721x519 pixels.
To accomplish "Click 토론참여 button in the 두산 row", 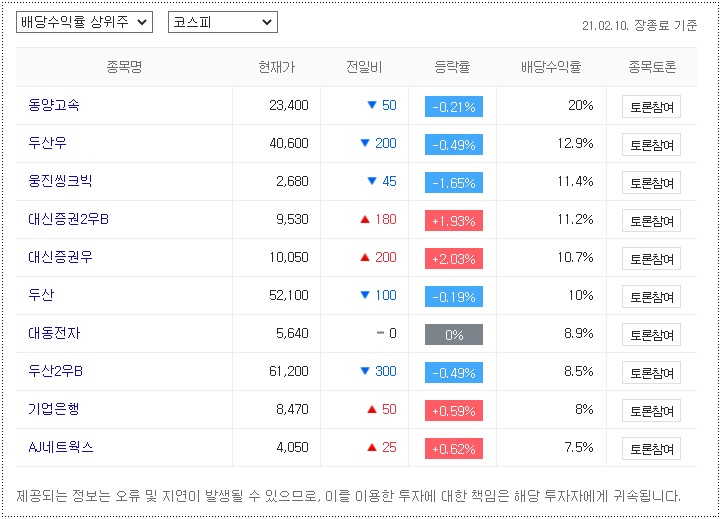I will (x=651, y=297).
